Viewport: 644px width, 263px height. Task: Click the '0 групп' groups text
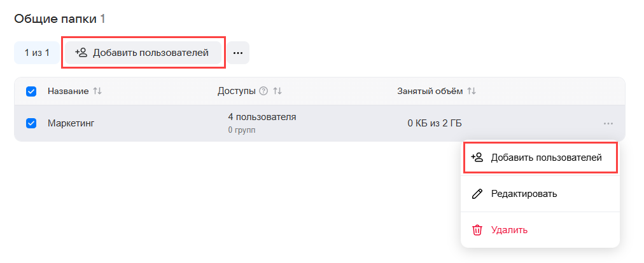pyautogui.click(x=241, y=130)
